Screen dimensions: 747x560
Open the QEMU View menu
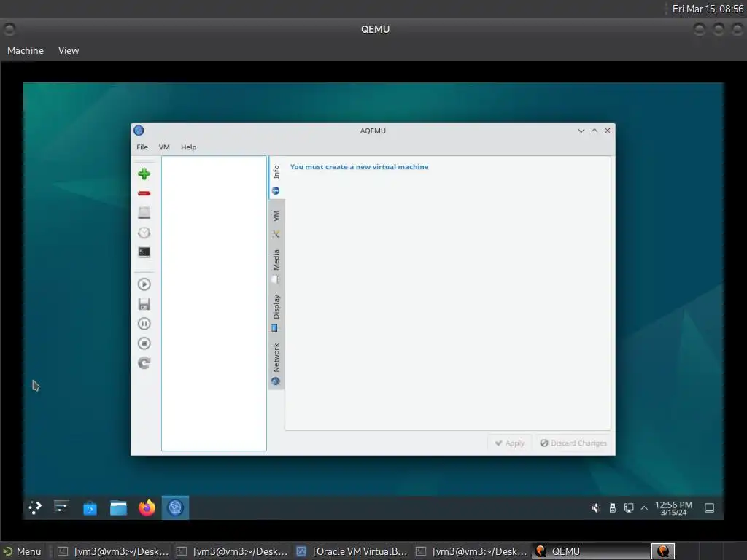click(x=69, y=50)
